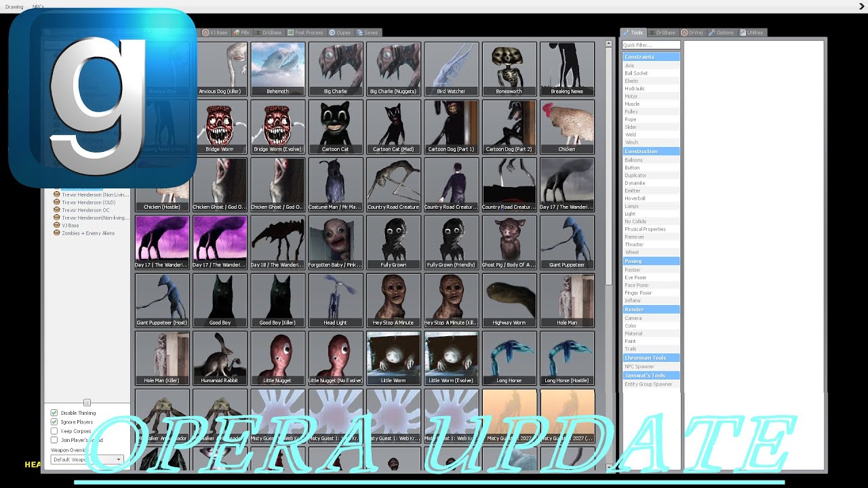Spawn Giant Puppeteer (Host)
Image resolution: width=868 pixels, height=488 pixels.
162,300
